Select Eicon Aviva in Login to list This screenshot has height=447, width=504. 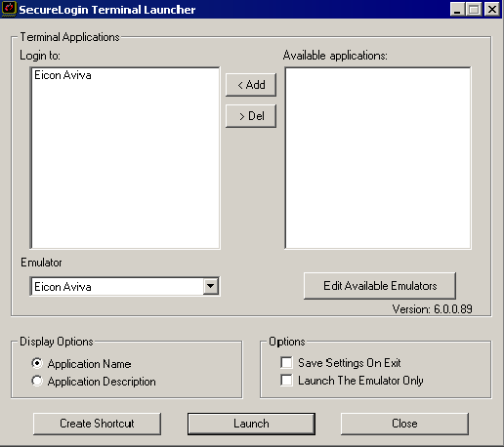tap(63, 75)
